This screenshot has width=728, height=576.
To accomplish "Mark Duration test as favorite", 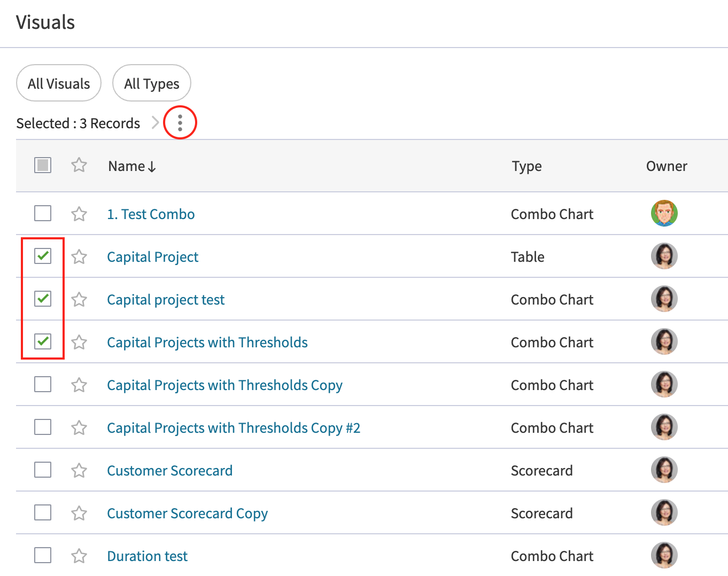I will click(79, 556).
